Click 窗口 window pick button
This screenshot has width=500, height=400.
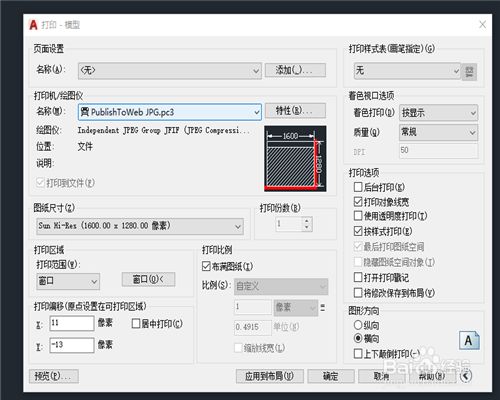(149, 279)
